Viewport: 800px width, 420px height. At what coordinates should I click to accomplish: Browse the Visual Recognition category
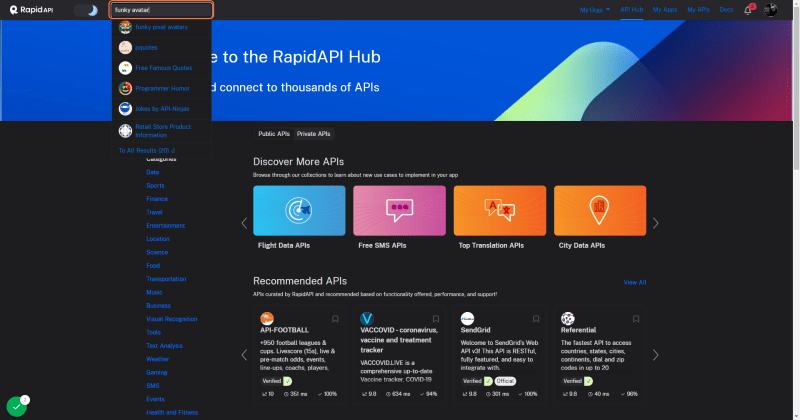[171, 319]
